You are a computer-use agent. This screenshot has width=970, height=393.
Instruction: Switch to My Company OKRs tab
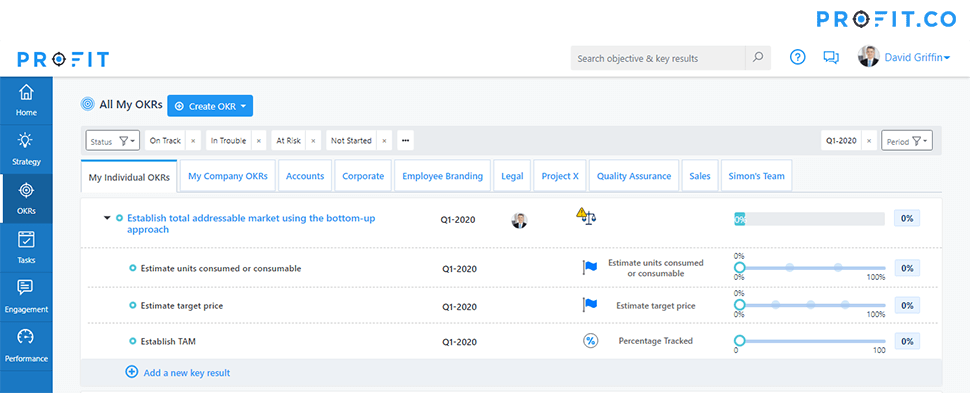[x=228, y=176]
